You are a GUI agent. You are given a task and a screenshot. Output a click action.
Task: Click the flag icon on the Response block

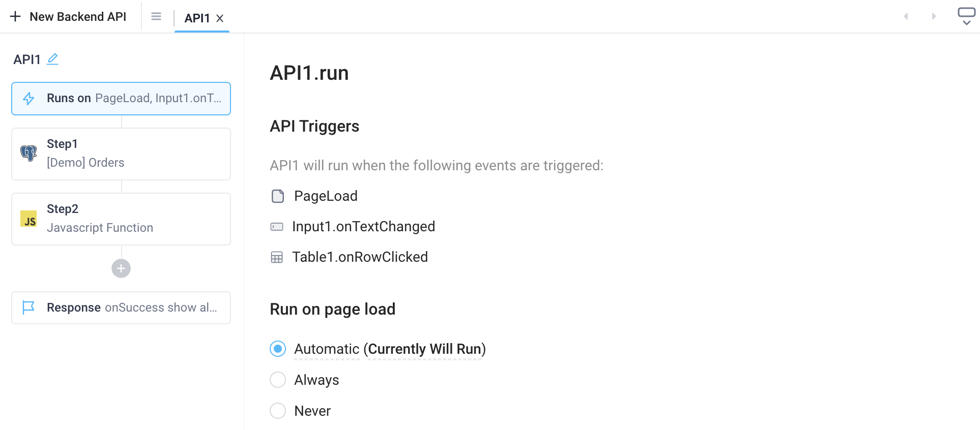click(29, 308)
